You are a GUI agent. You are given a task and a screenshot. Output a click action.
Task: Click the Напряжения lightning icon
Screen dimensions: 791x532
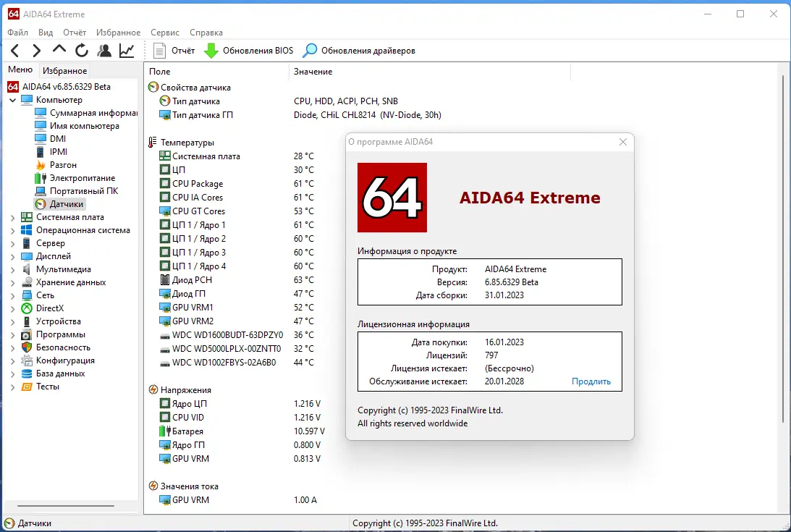click(153, 389)
